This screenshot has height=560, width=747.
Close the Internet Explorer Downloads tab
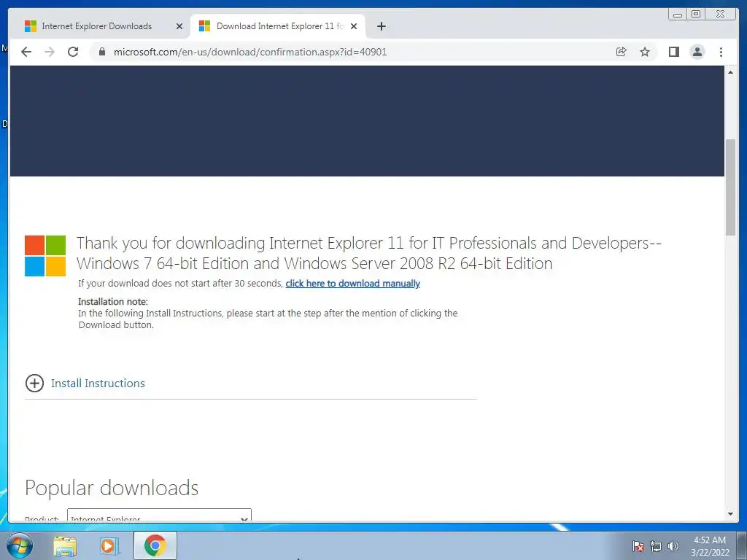coord(179,26)
